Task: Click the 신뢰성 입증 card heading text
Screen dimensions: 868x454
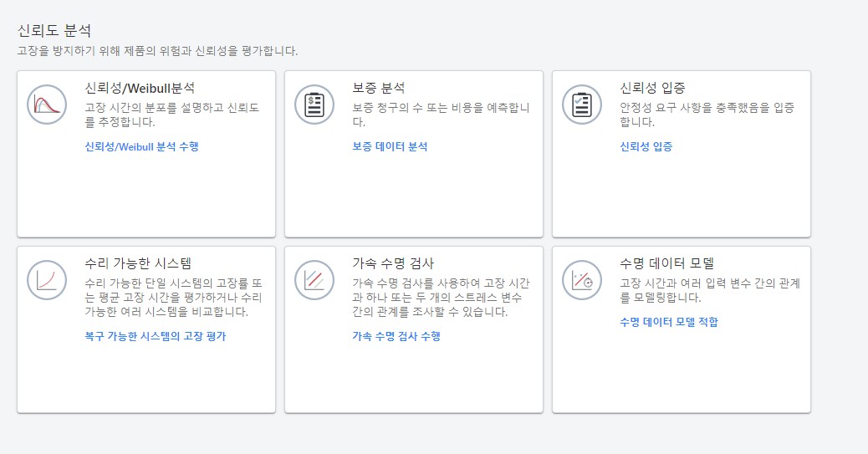Action: (653, 88)
